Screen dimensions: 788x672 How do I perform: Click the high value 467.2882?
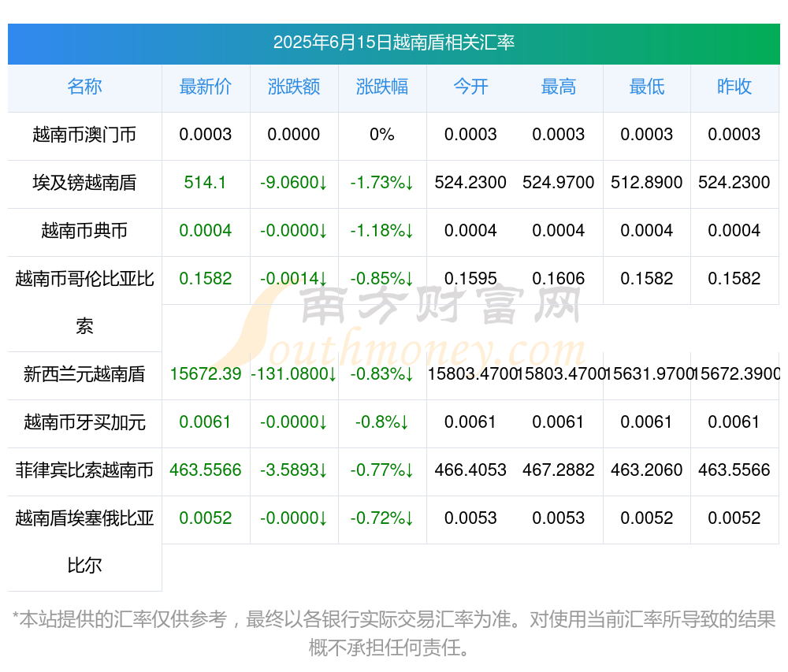click(559, 470)
